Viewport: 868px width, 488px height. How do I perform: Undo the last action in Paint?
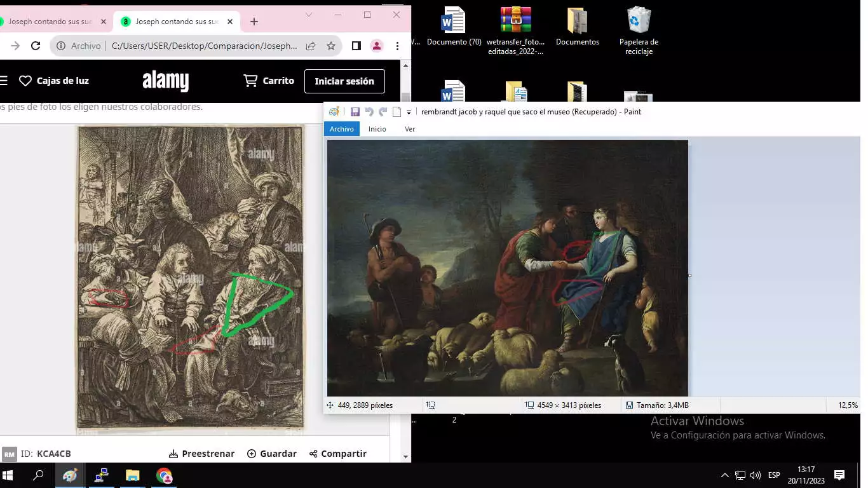click(369, 112)
